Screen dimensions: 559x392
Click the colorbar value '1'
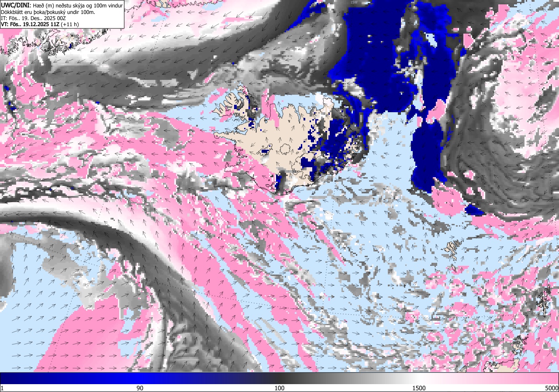click(2, 388)
